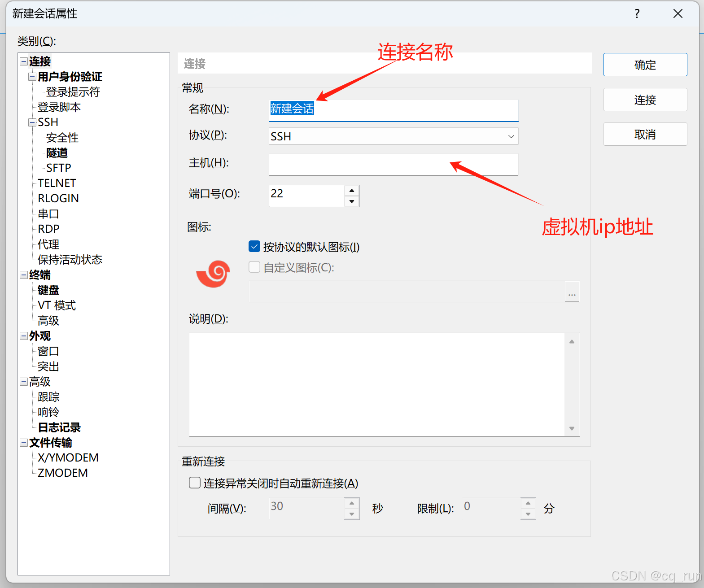
Task: Click the 连接 button
Action: (x=645, y=100)
